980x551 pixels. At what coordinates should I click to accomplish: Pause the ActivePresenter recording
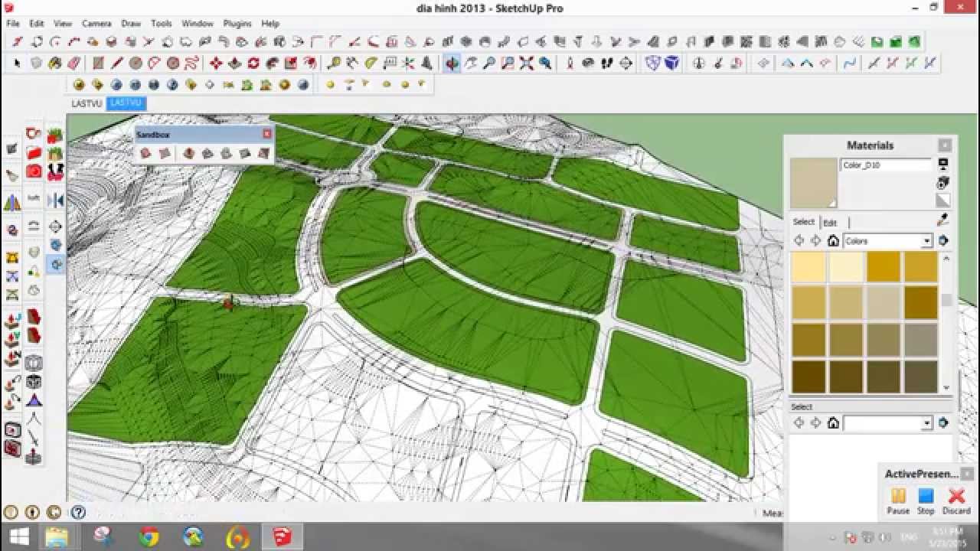pos(898,501)
